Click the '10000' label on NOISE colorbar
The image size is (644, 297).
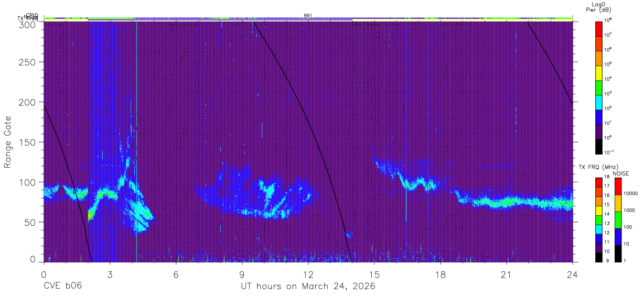[x=630, y=193]
